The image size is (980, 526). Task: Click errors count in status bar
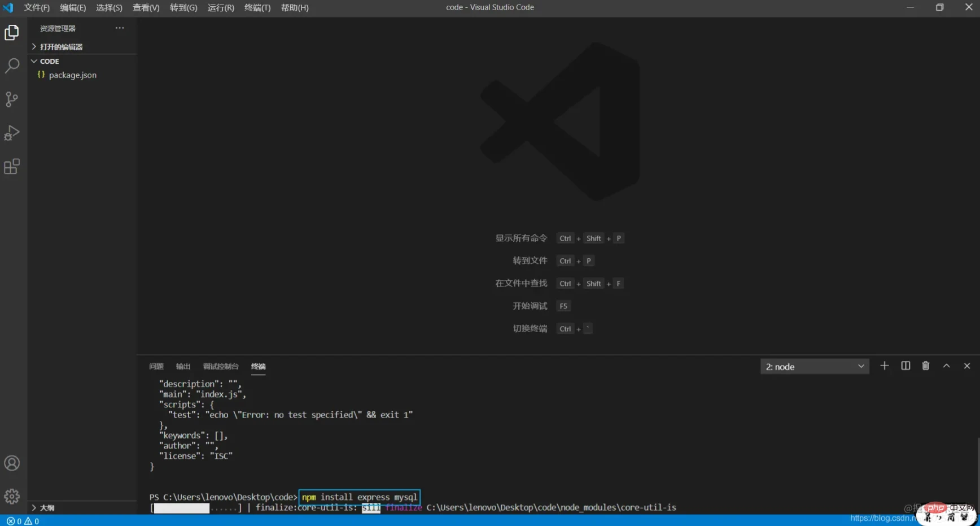14,521
